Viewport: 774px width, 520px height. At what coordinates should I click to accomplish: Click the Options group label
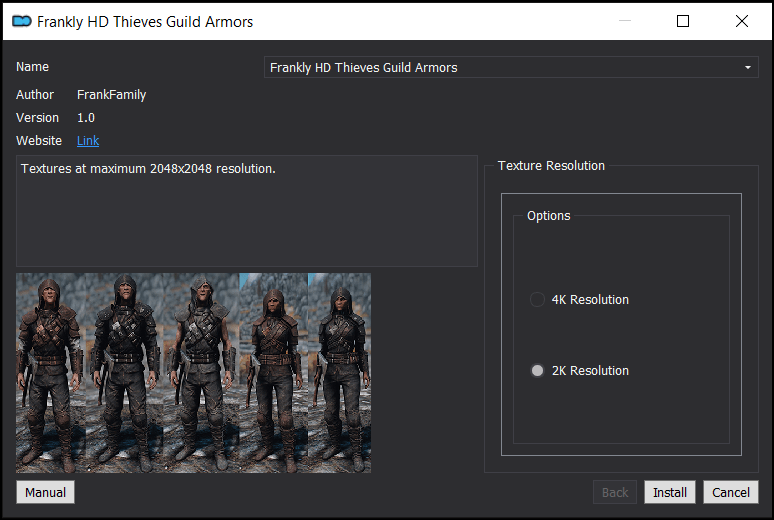pyautogui.click(x=548, y=216)
